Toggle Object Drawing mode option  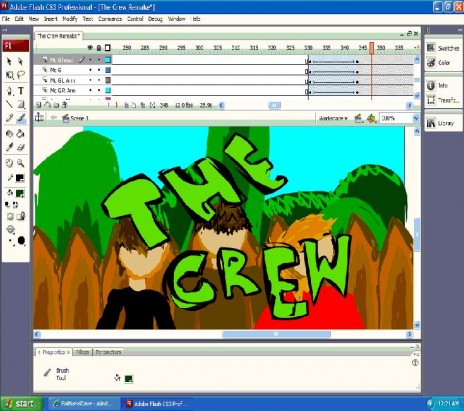pyautogui.click(x=10, y=217)
